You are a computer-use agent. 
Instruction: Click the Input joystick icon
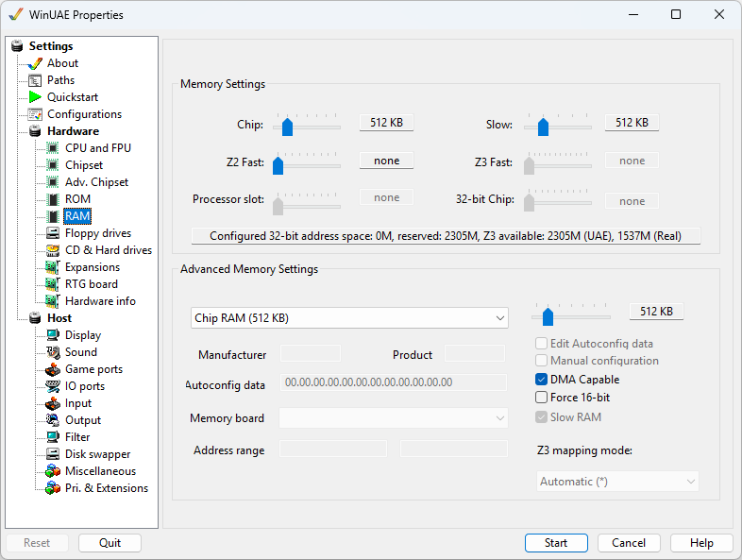[53, 403]
